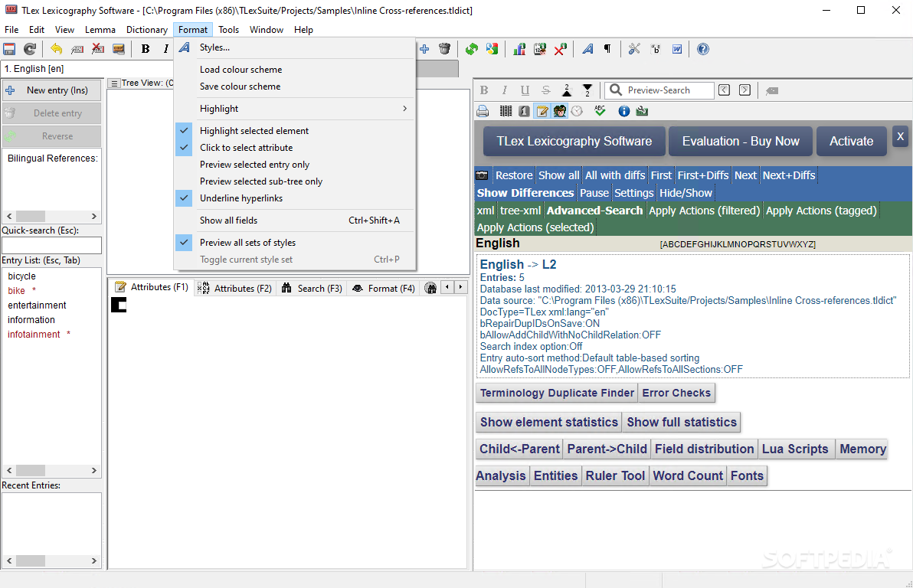
Task: Open the bar chart statistics icon
Action: (519, 49)
